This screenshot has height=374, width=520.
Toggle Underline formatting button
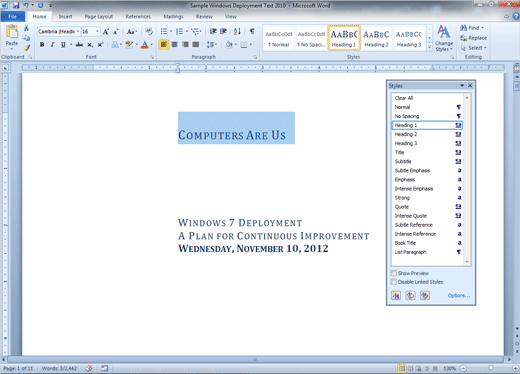(63, 45)
